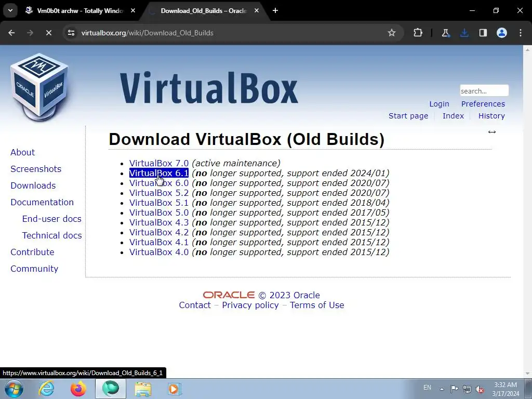The image size is (532, 399).
Task: Open a new browser tab
Action: 275,11
